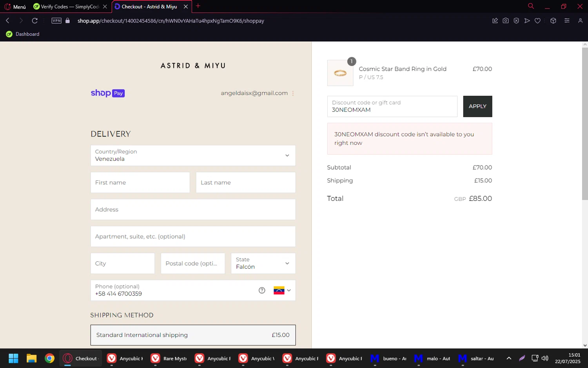
Task: Open the Dashboard bookmark
Action: tap(23, 34)
